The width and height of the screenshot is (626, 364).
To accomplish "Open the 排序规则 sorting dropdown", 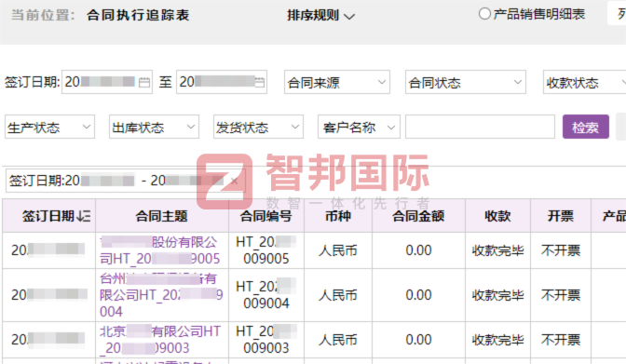I will coord(320,16).
